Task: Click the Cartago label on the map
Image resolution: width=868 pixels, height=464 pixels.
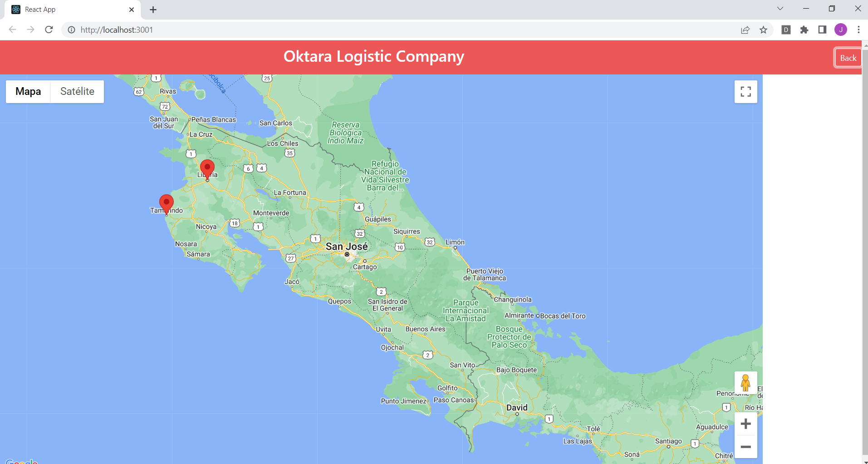Action: click(x=365, y=267)
